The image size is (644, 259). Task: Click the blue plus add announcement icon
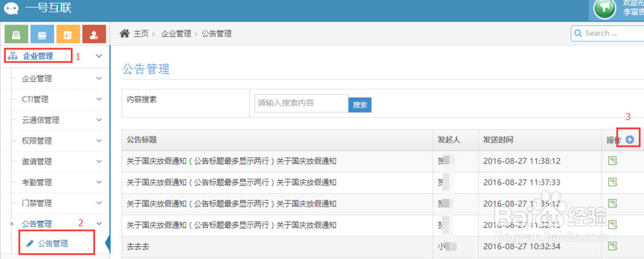click(x=630, y=140)
